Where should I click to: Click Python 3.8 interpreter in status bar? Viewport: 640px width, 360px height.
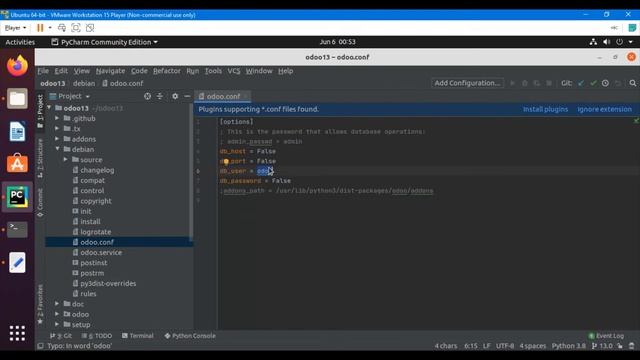click(569, 346)
